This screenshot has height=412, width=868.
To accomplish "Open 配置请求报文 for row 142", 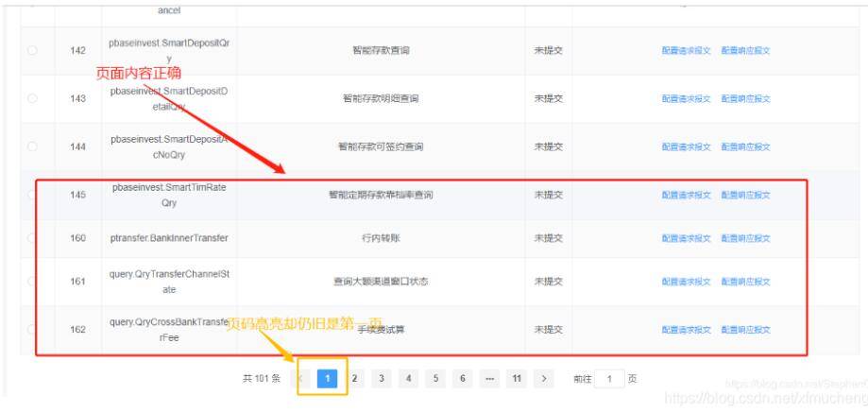I will click(687, 50).
